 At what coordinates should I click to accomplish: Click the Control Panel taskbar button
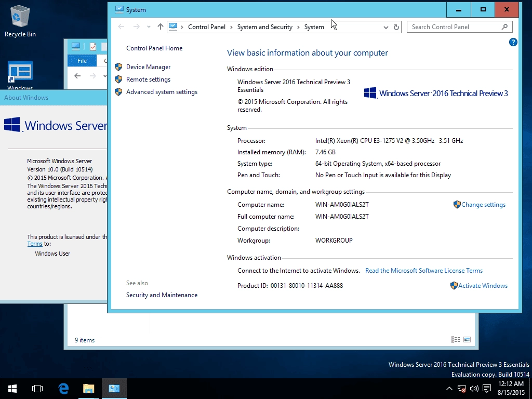coord(114,389)
